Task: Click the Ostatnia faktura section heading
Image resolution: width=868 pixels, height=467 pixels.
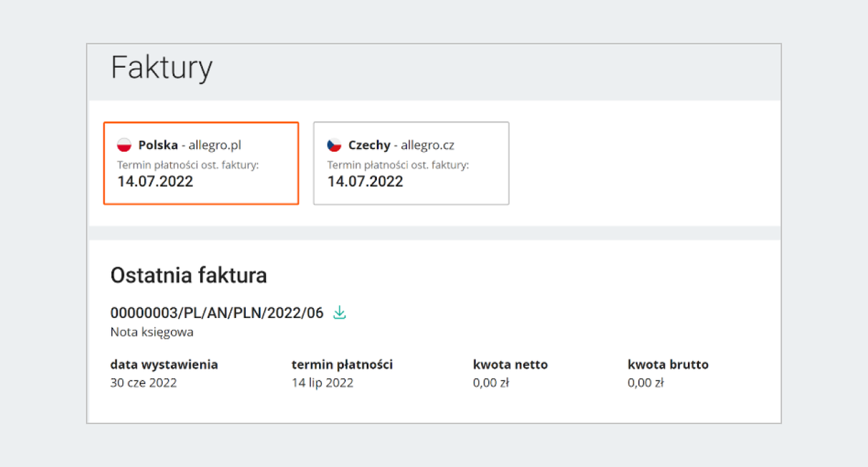Action: tap(188, 275)
